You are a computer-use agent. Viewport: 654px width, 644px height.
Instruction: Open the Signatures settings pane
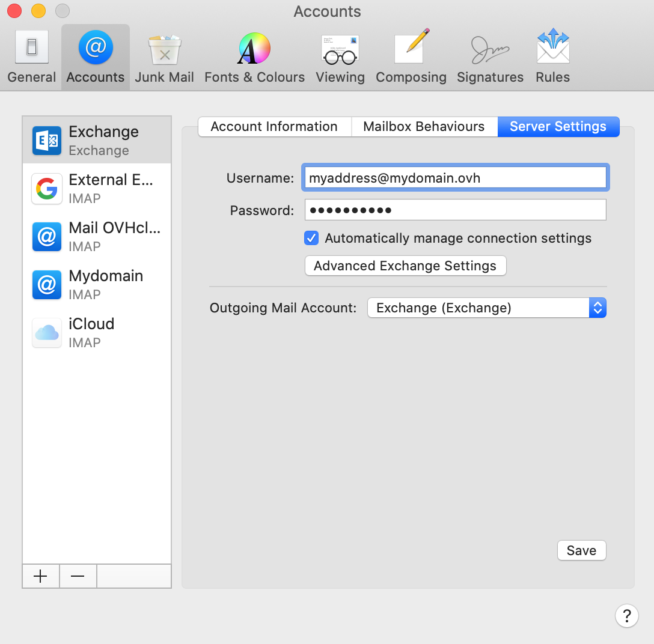(490, 57)
